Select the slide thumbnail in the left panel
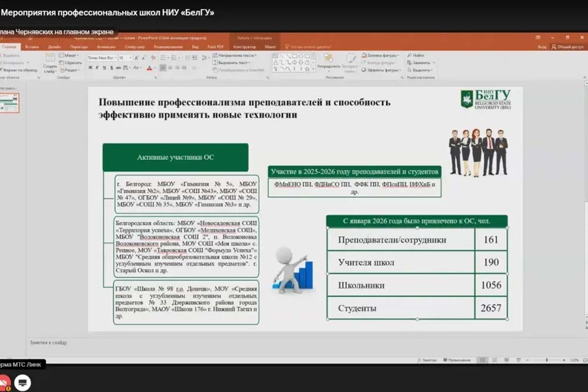This screenshot has width=588, height=392. click(10, 103)
